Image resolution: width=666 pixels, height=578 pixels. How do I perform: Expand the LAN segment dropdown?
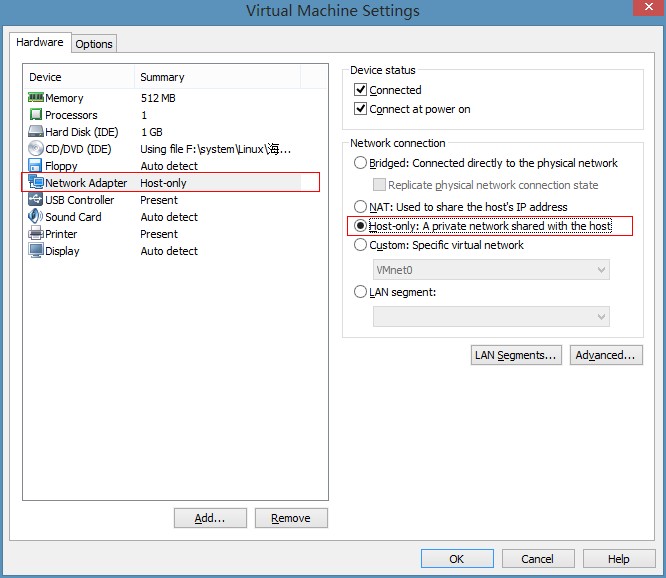491,316
